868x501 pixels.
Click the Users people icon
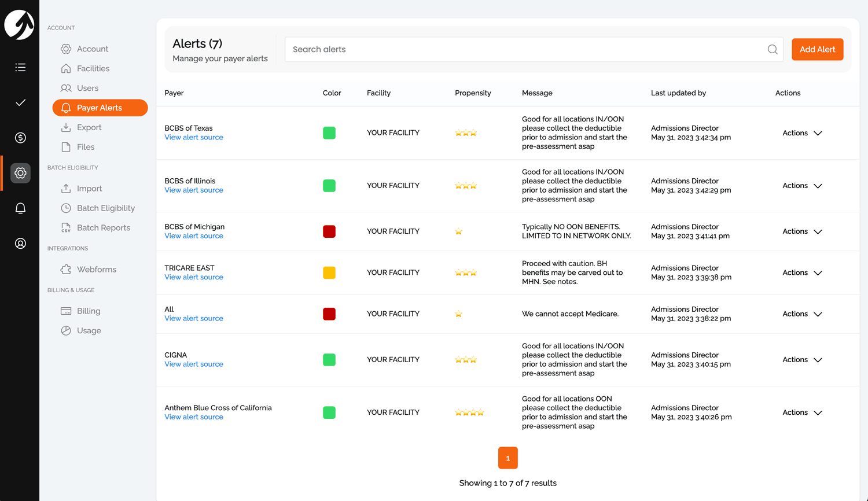(66, 88)
